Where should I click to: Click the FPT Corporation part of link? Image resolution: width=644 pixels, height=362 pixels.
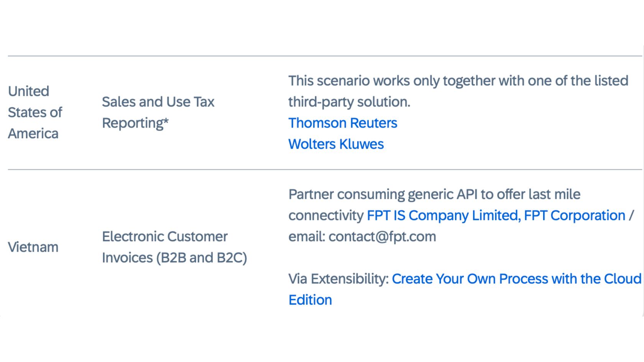point(575,215)
